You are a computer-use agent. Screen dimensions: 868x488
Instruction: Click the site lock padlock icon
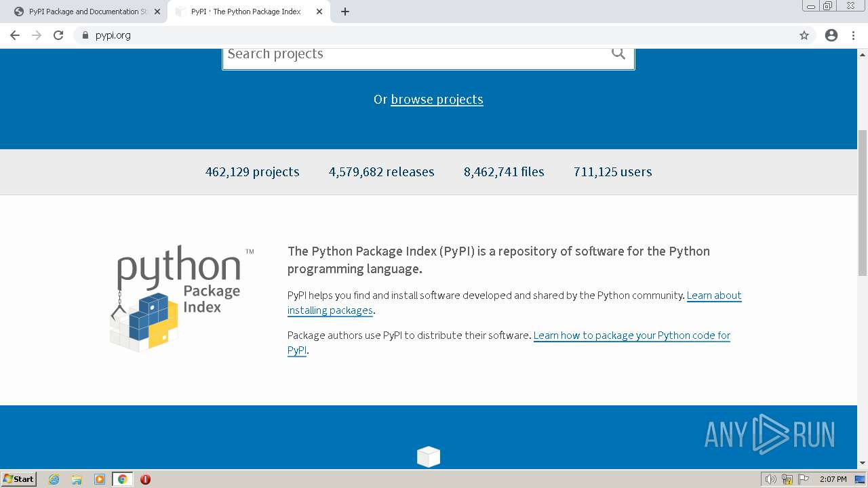click(85, 35)
